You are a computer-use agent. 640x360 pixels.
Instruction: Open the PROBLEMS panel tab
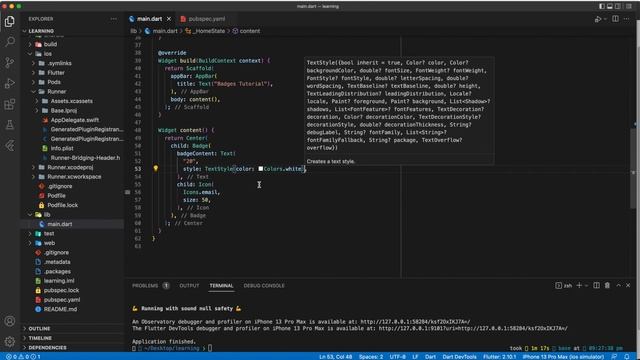145,286
